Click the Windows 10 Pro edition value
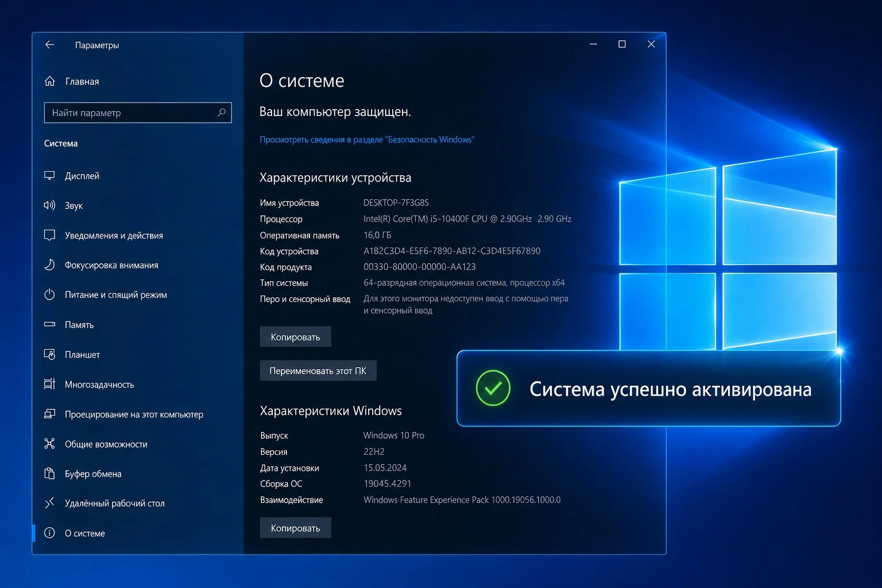This screenshot has height=588, width=882. pos(394,435)
